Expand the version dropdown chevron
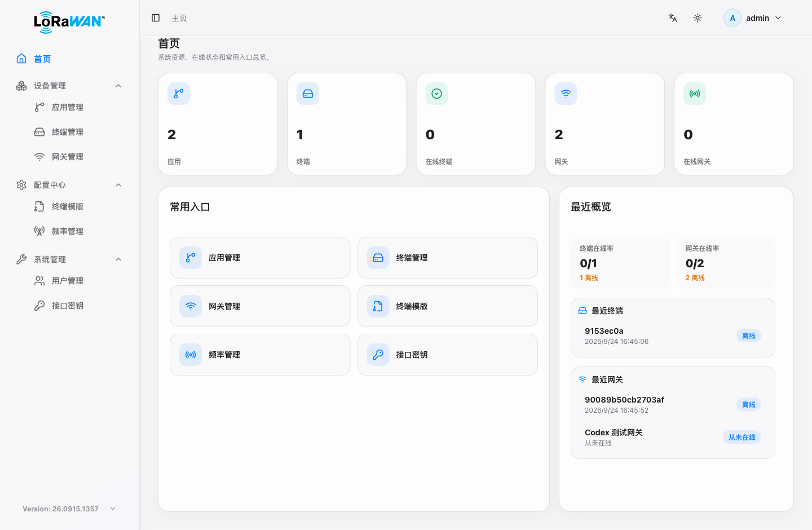The width and height of the screenshot is (812, 530). coord(113,509)
